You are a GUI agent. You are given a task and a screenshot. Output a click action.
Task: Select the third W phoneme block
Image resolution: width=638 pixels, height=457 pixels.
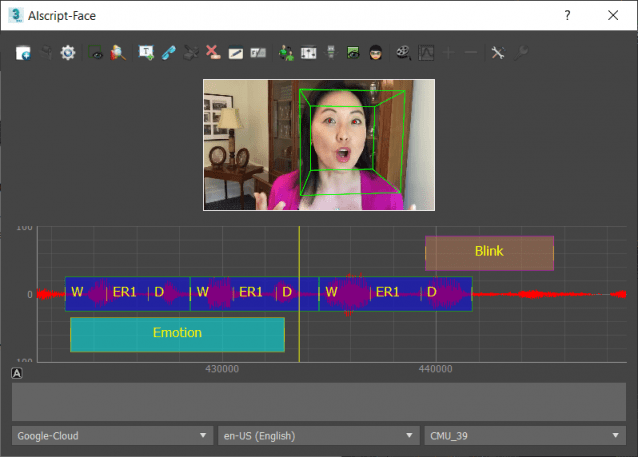point(345,294)
